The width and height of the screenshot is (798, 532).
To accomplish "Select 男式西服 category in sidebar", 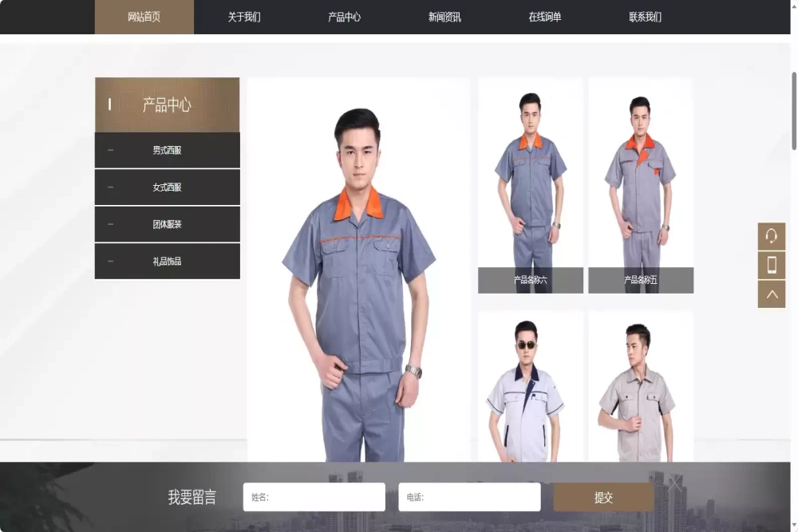I will (x=167, y=150).
